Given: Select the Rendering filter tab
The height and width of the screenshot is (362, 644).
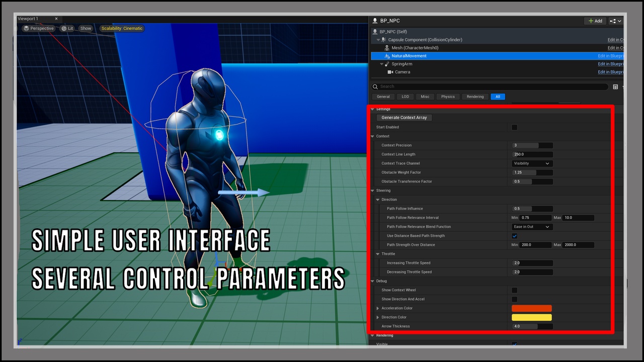Looking at the screenshot, I should 475,97.
